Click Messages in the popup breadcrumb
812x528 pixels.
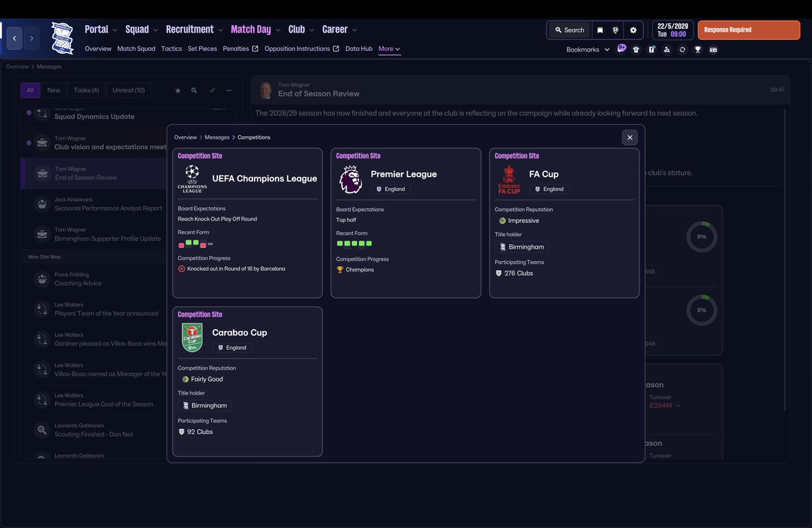click(x=217, y=137)
